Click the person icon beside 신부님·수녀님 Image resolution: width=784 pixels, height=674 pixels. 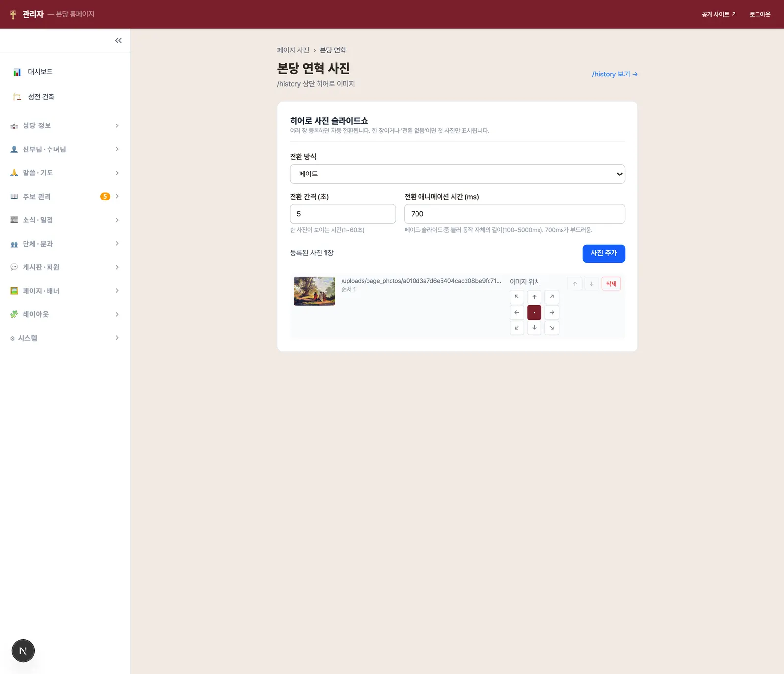pyautogui.click(x=14, y=150)
